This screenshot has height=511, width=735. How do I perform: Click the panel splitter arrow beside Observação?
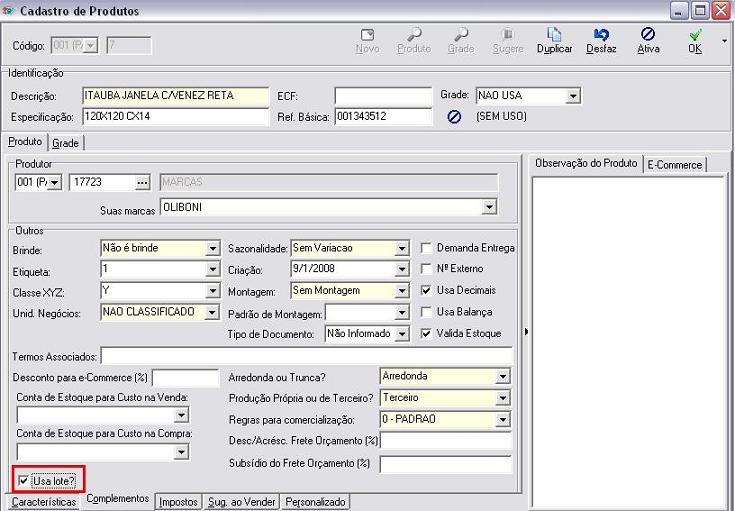coord(526,331)
